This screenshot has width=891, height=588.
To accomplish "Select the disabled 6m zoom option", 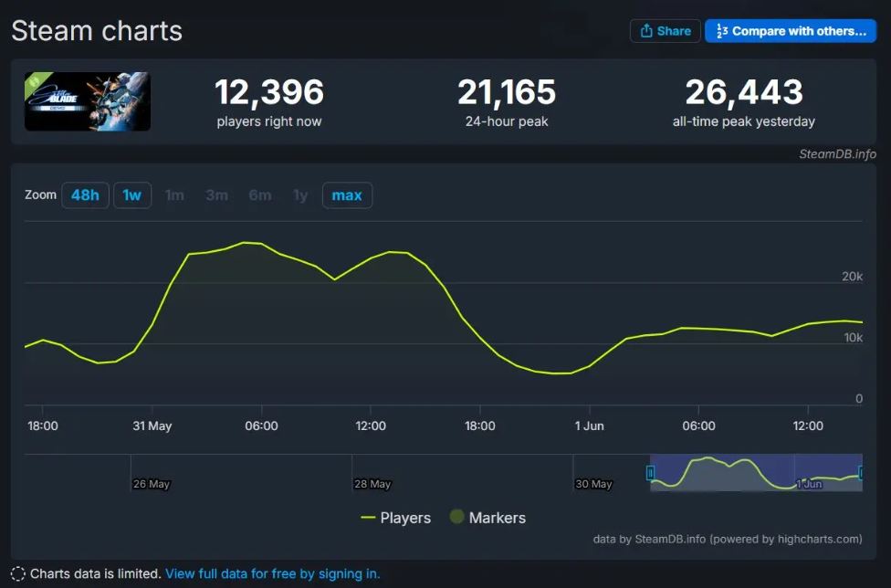I will (260, 195).
